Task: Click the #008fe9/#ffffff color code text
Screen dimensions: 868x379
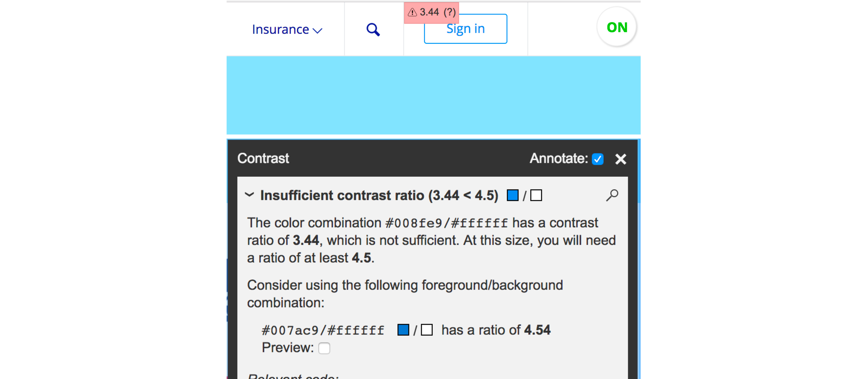Action: click(x=446, y=223)
